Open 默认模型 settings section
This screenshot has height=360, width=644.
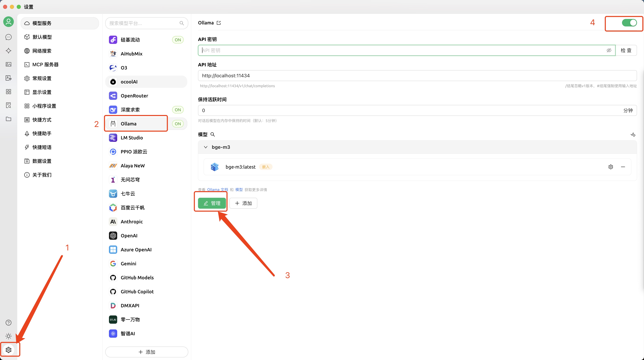click(x=60, y=37)
